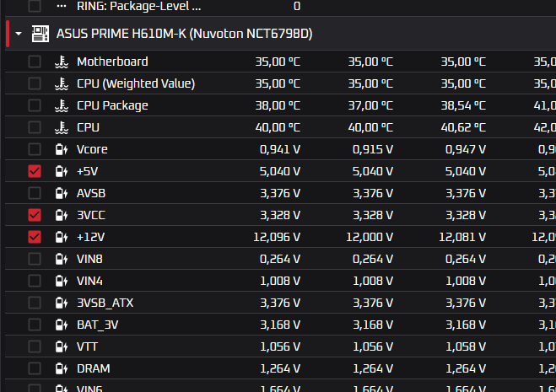Select the VIN4 label
Screen dimensions: 556x392
pyautogui.click(x=89, y=281)
